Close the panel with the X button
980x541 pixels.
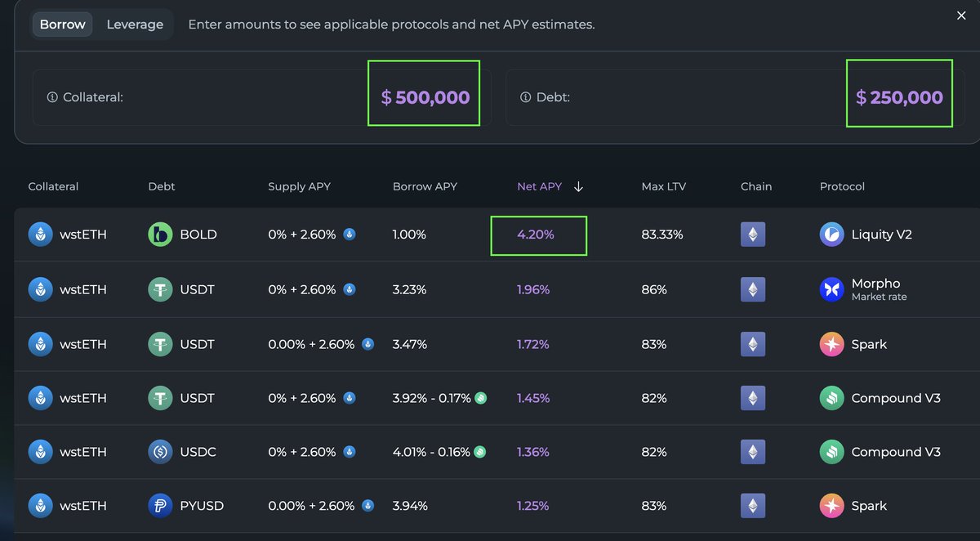961,16
